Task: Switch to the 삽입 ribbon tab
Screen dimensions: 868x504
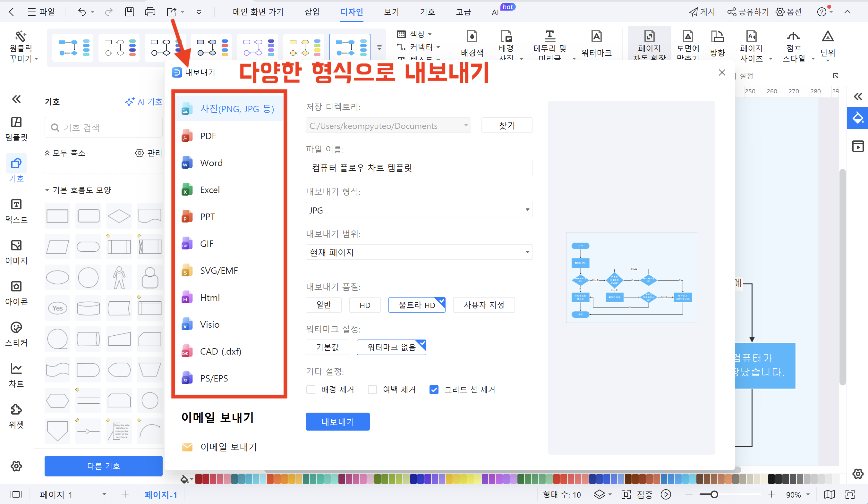Action: tap(312, 12)
